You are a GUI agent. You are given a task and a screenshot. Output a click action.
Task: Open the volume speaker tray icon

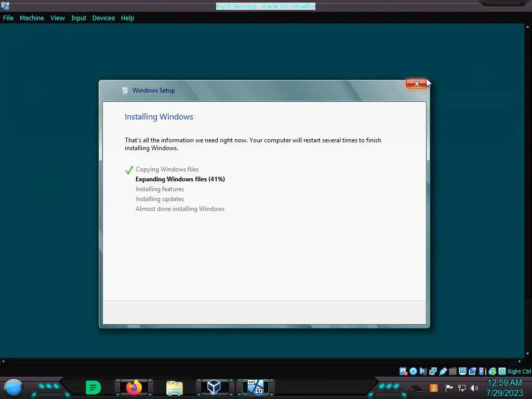[474, 388]
